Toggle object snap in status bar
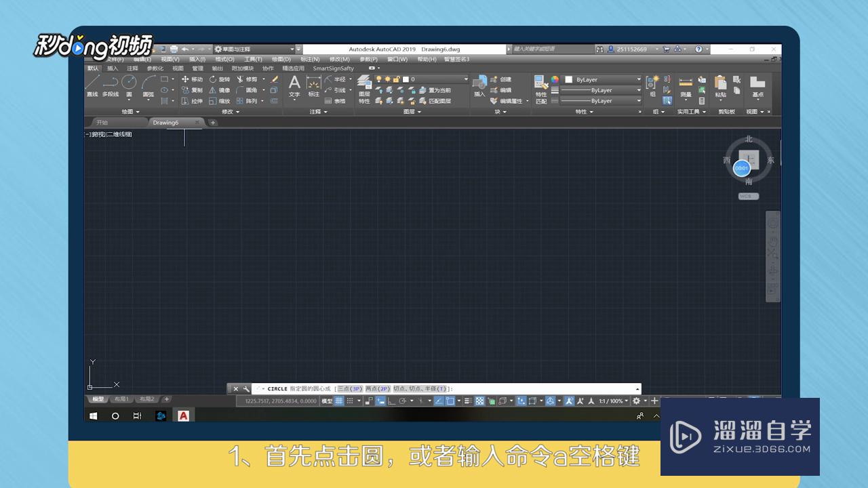Image resolution: width=868 pixels, height=488 pixels. click(450, 401)
